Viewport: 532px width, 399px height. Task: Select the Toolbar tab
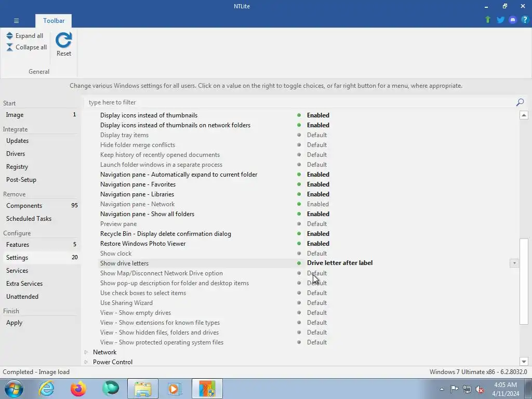[x=54, y=21]
